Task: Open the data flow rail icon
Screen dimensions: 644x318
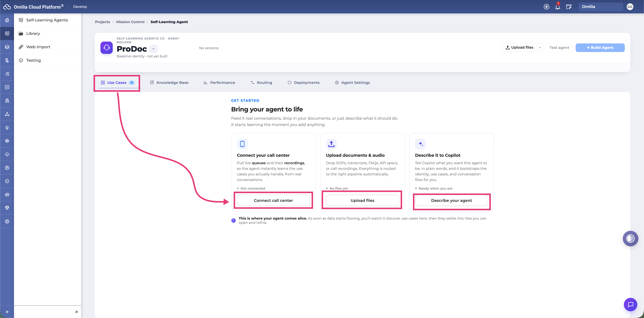Action: pyautogui.click(x=7, y=194)
